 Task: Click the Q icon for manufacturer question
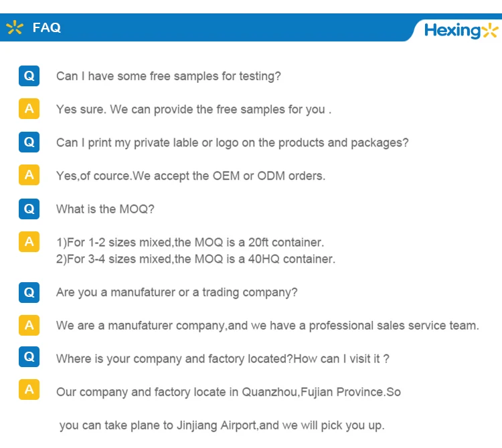click(x=29, y=292)
